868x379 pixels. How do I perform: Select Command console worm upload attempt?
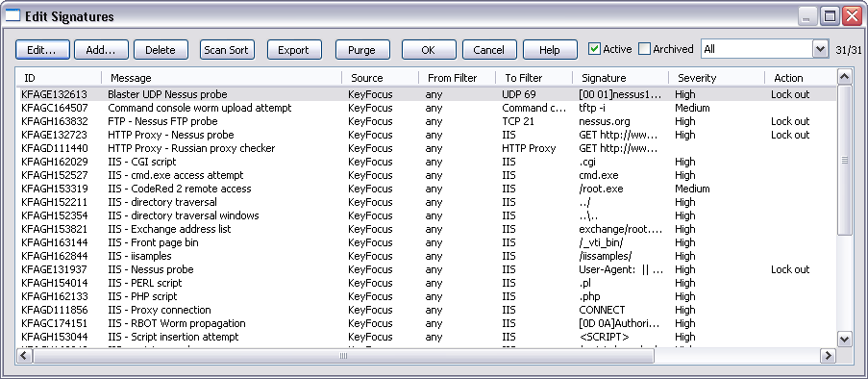click(x=426, y=108)
